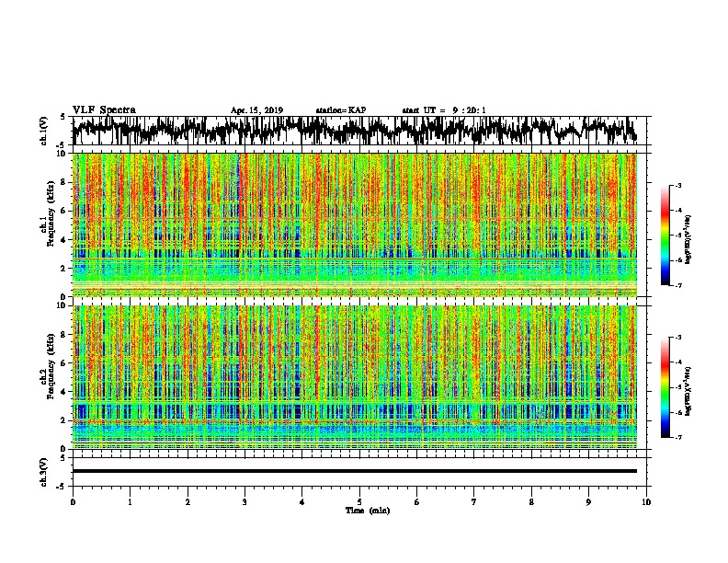
Task: Click the 'ch.3(V)' label of the bottom panel
Action: click(43, 472)
